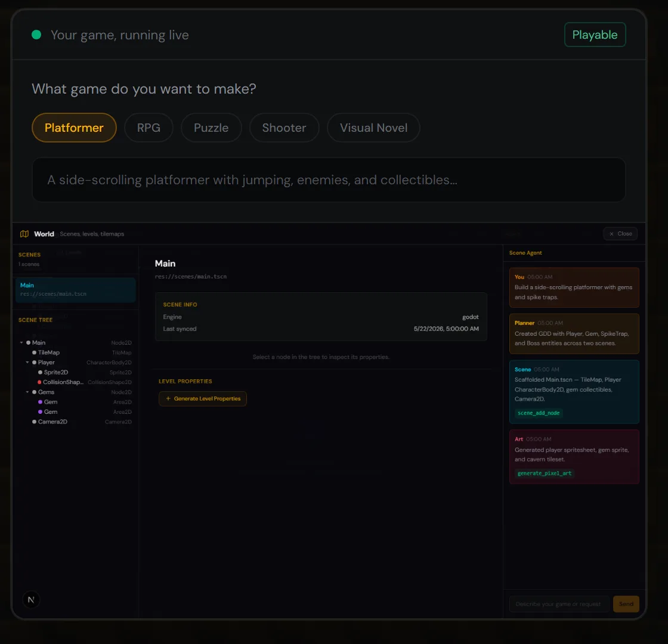Click the SCENES section label
This screenshot has height=644, width=668.
click(x=29, y=255)
